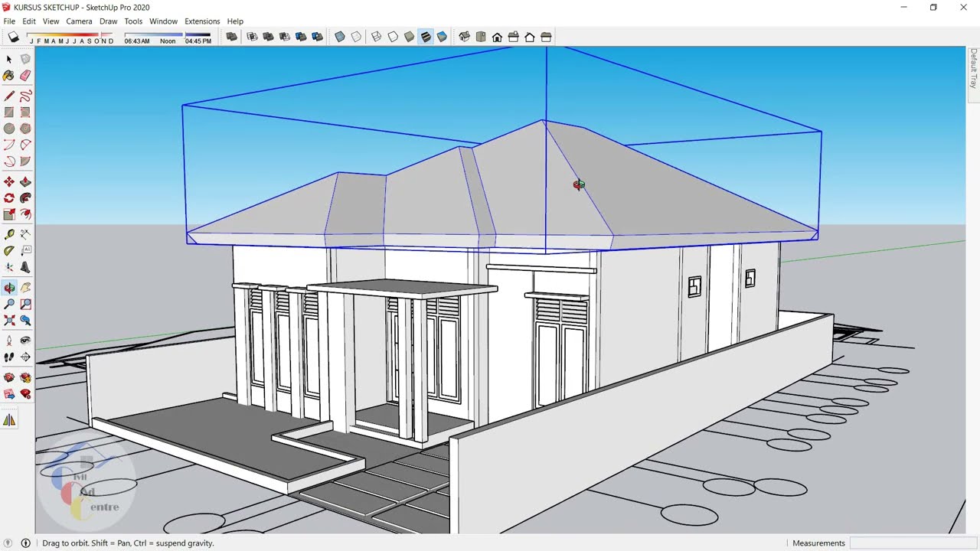The width and height of the screenshot is (980, 551).
Task: Select the Position Camera tool
Action: point(9,341)
